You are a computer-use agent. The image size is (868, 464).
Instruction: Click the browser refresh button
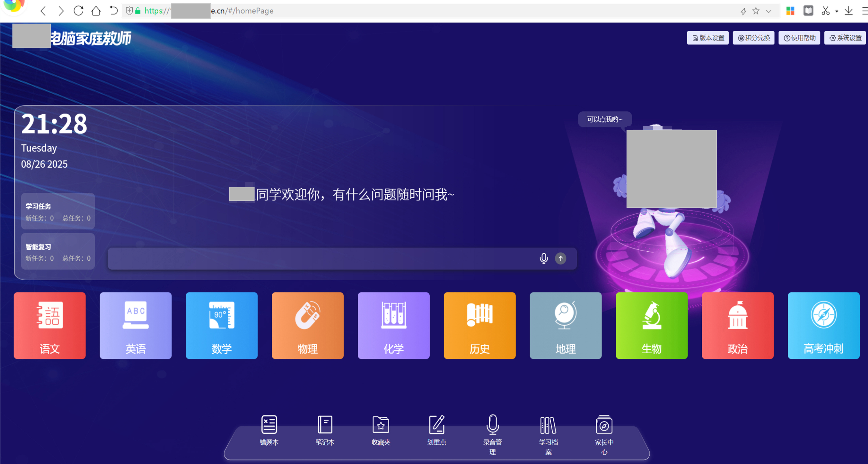point(78,11)
